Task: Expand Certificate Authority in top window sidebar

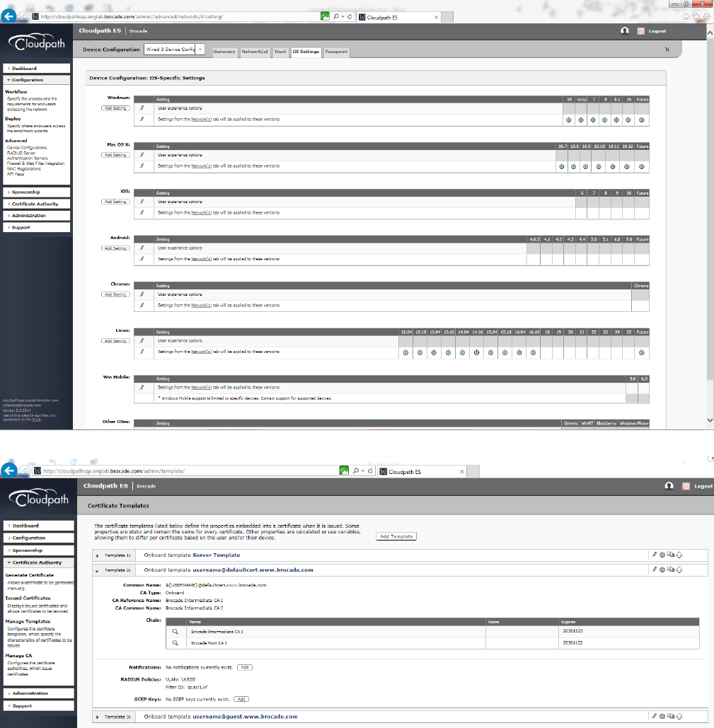Action: point(37,204)
